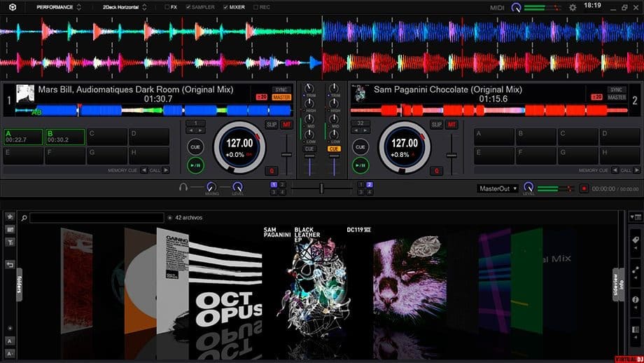
Task: Click the app logo icon at top left
Action: click(13, 7)
